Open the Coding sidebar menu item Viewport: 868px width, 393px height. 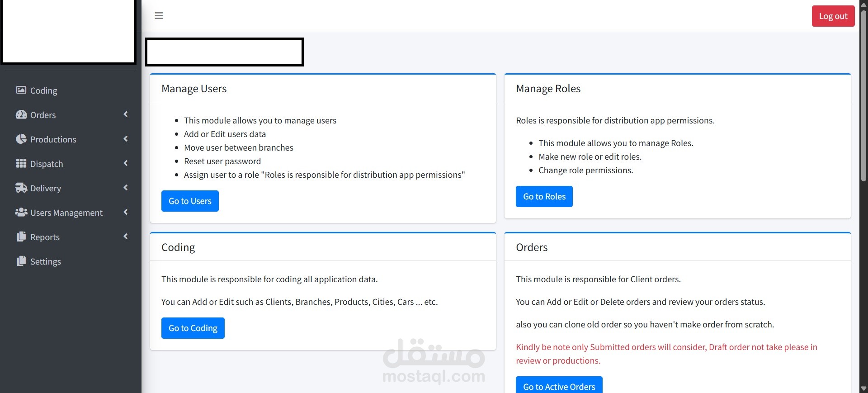71,90
